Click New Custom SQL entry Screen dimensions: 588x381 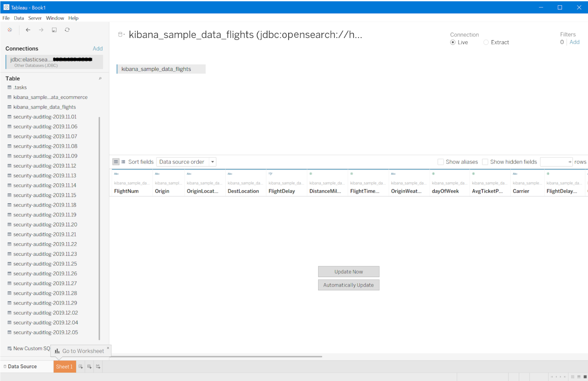coord(29,349)
